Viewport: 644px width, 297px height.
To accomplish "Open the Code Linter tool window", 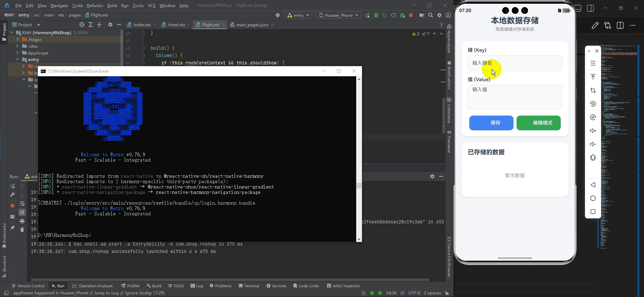I will [306, 286].
